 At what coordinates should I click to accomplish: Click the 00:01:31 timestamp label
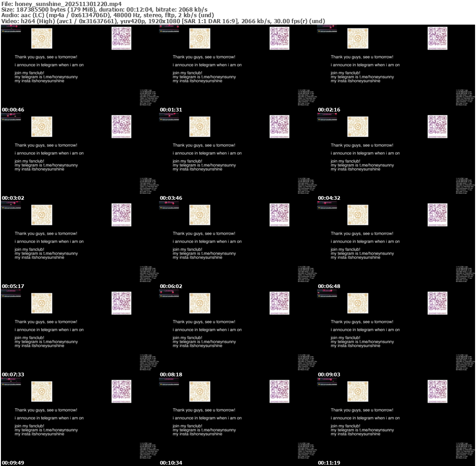[171, 110]
